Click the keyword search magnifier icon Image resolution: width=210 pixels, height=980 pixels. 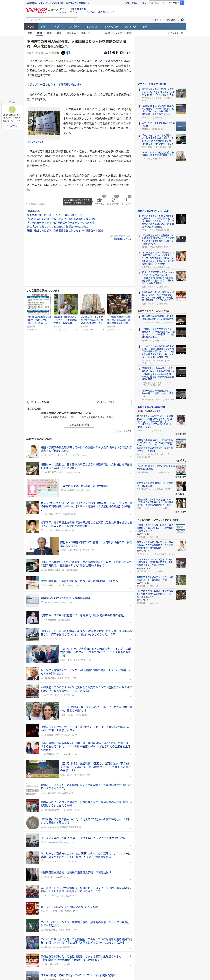75,20
